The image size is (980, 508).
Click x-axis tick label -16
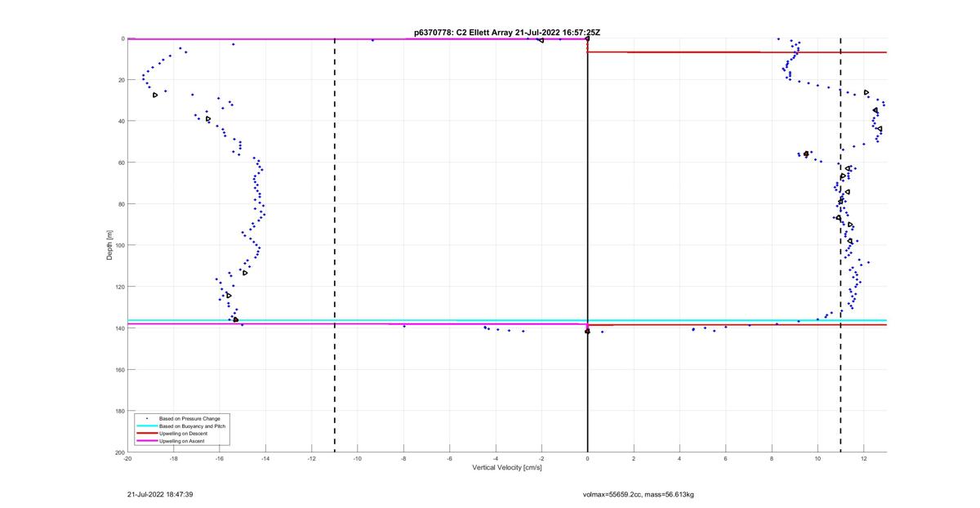tap(220, 458)
